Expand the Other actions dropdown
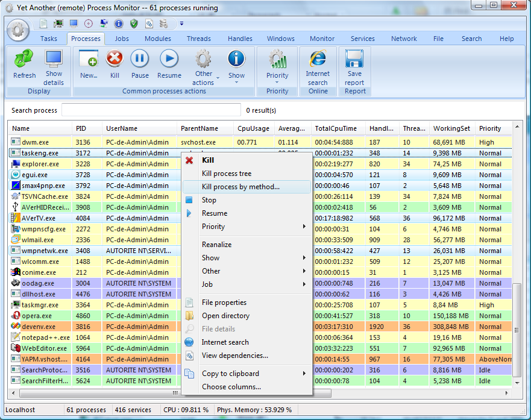This screenshot has height=420, width=531. (x=204, y=67)
